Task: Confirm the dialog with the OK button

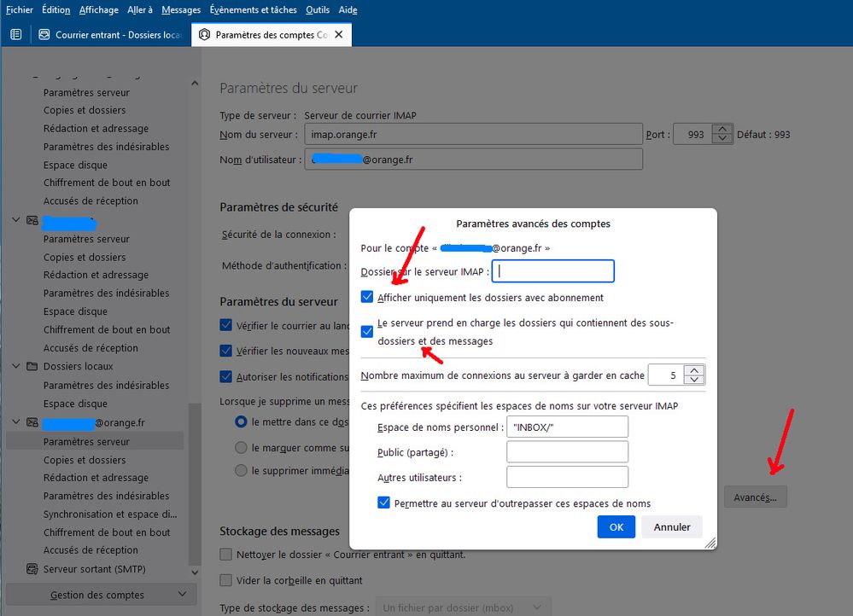Action: point(616,527)
